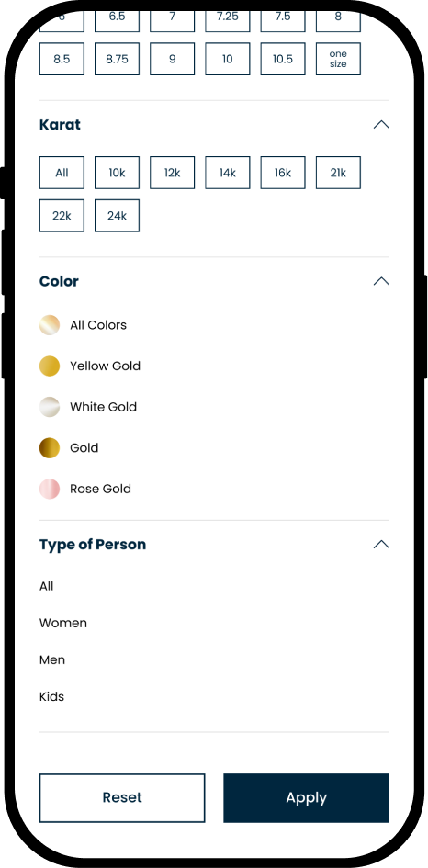Collapse the Color section chevron
The height and width of the screenshot is (868, 428).
coord(381,281)
